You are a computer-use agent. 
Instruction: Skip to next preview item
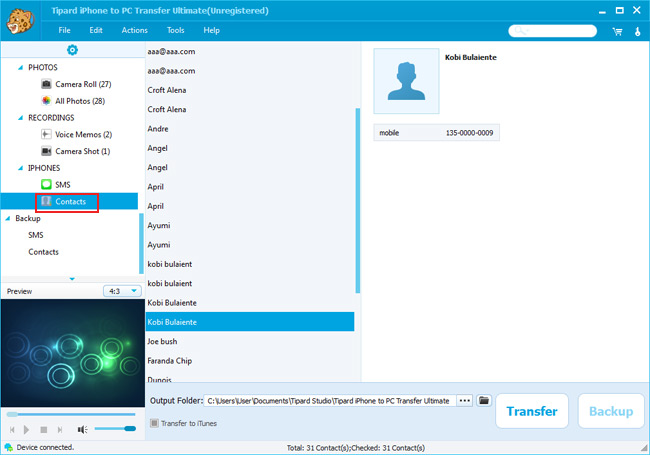(x=60, y=430)
